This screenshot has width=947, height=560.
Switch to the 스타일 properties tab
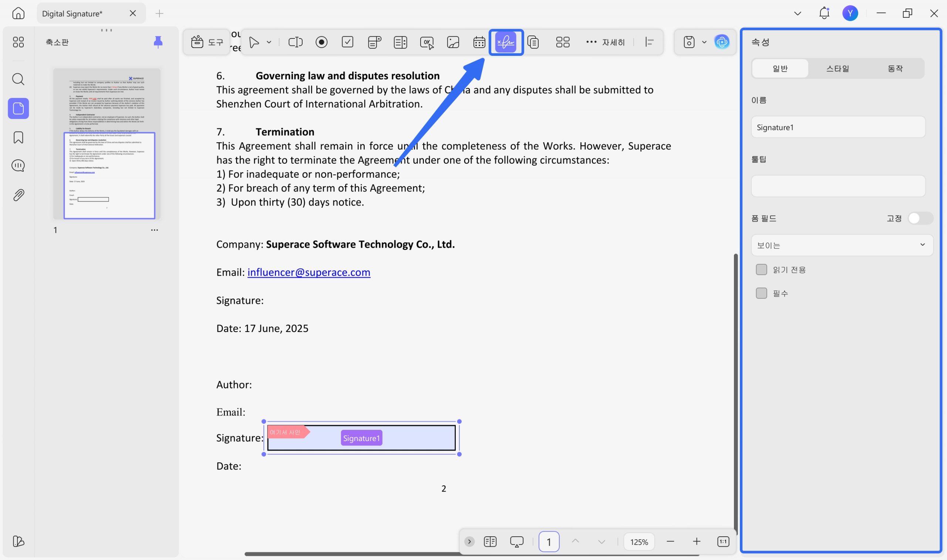coord(838,68)
